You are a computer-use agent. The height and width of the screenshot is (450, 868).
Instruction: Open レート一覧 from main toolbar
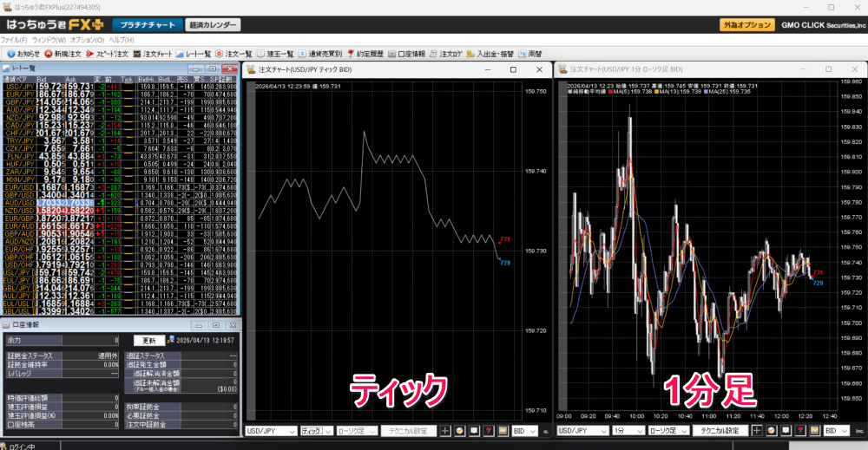coord(194,54)
